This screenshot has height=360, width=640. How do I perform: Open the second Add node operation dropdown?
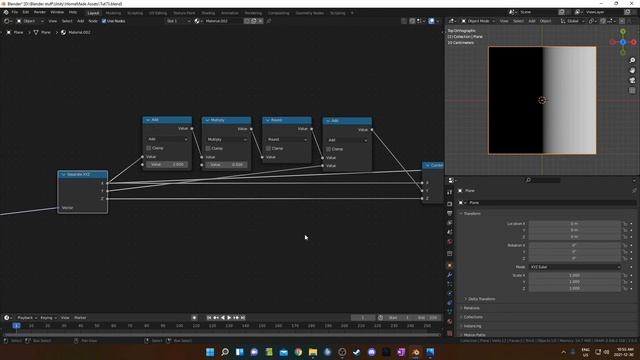347,140
